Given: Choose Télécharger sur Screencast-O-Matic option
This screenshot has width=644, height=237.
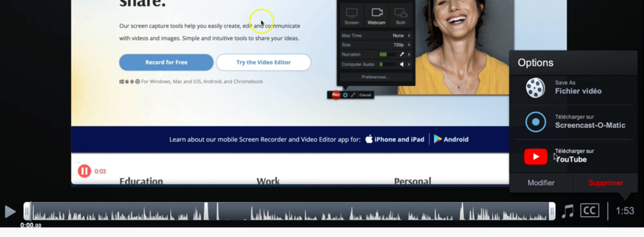Looking at the screenshot, I should tap(573, 121).
